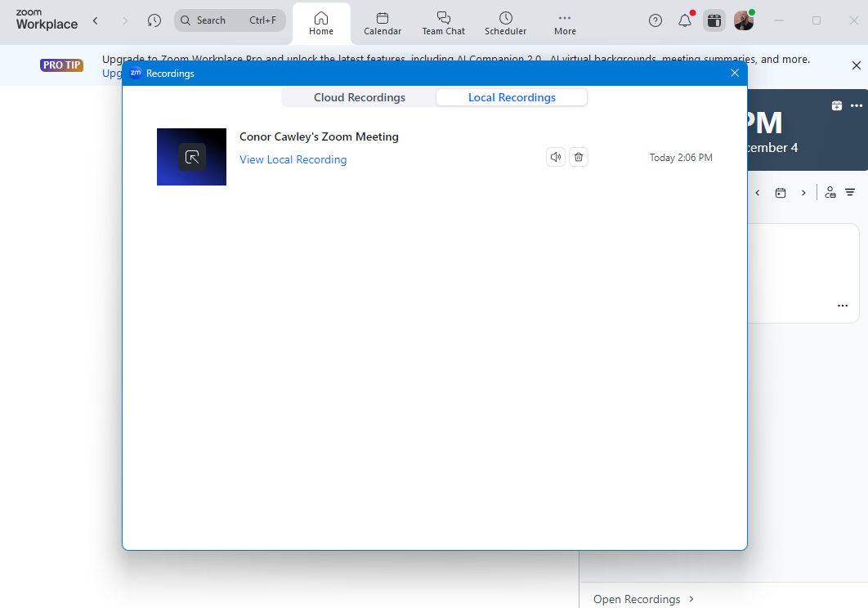Screen dimensions: 868x608
Task: Select Conor Cawley's Zoom Meeting title
Action: coord(319,136)
